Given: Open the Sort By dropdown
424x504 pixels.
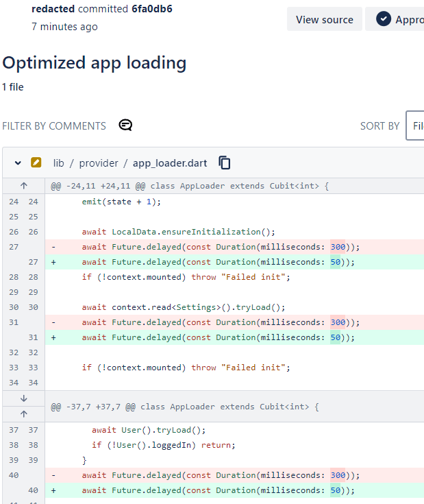Looking at the screenshot, I should pos(415,125).
